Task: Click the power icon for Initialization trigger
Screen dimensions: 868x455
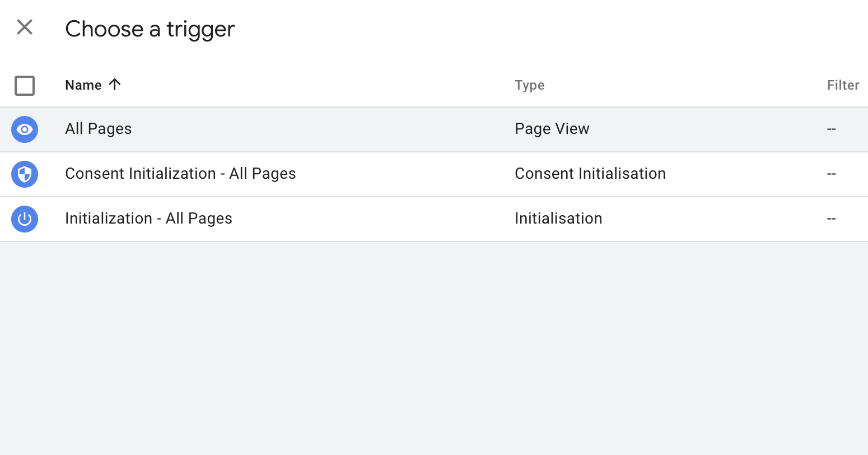Action: coord(25,219)
